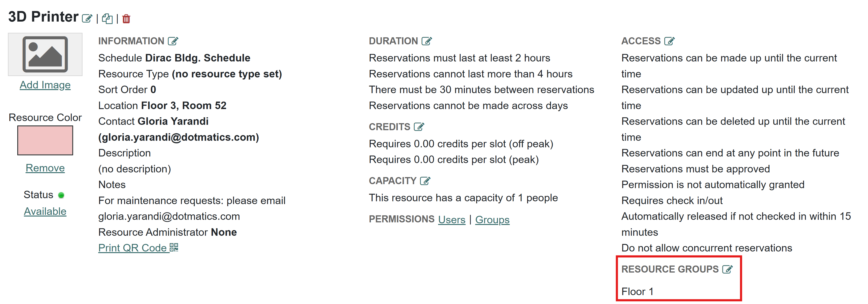Screen dimensions: 868x304
Task: Remove the resource color
Action: [45, 168]
